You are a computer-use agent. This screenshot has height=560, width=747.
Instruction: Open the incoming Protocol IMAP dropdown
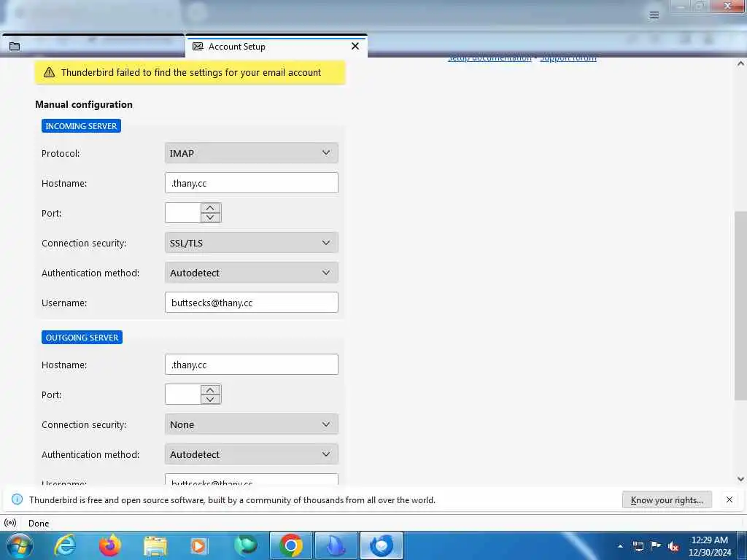pos(252,153)
